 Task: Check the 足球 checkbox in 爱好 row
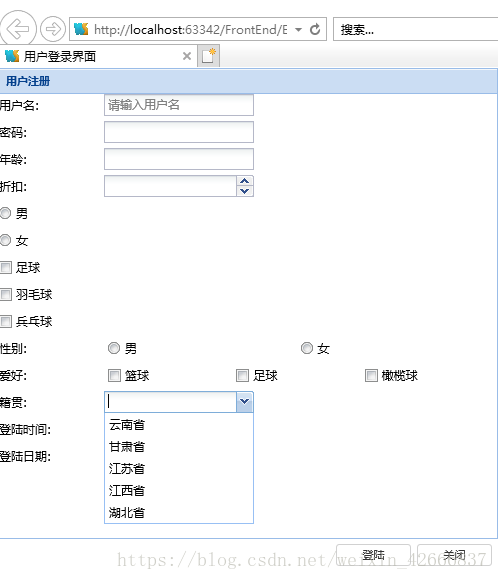click(x=242, y=375)
